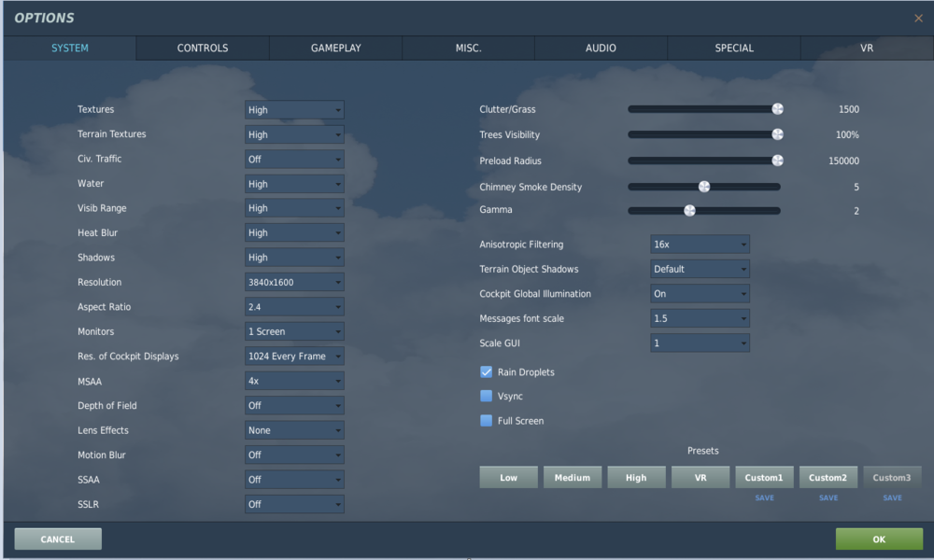
Task: Expand the SSLR dropdown
Action: pos(294,504)
